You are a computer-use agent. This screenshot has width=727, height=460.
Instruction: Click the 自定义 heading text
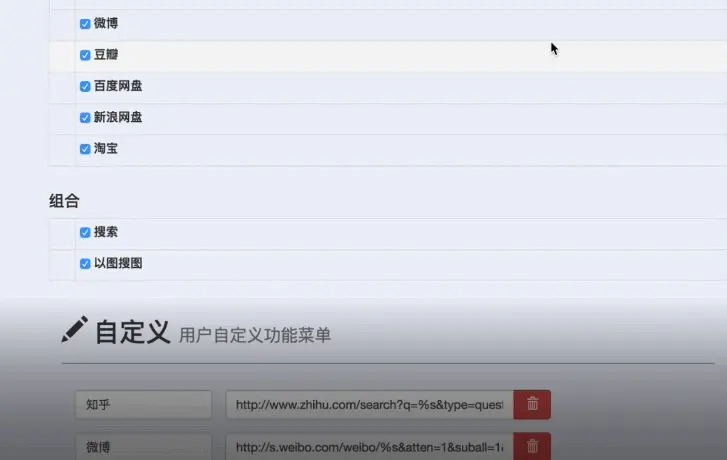click(x=133, y=332)
